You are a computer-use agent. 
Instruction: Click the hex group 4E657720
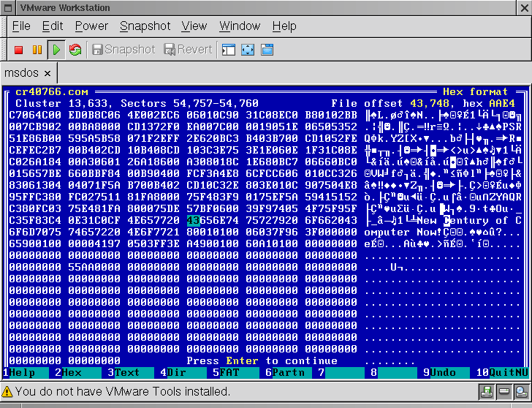pos(153,220)
